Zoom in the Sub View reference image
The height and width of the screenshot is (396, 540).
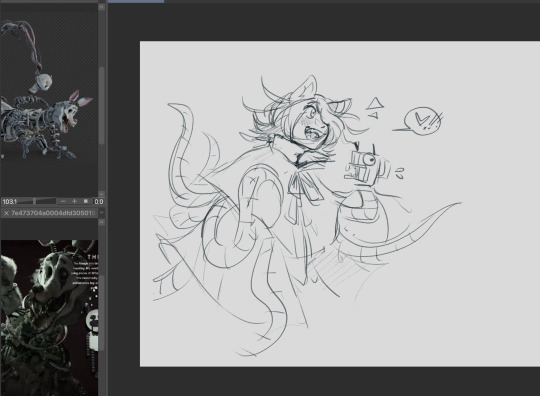tap(74, 201)
